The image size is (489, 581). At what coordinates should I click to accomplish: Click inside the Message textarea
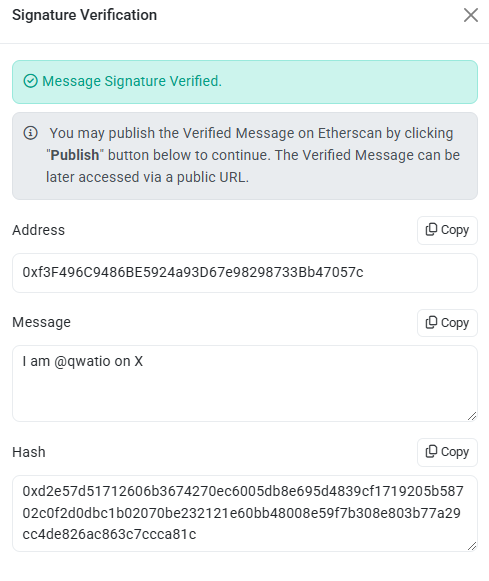245,384
